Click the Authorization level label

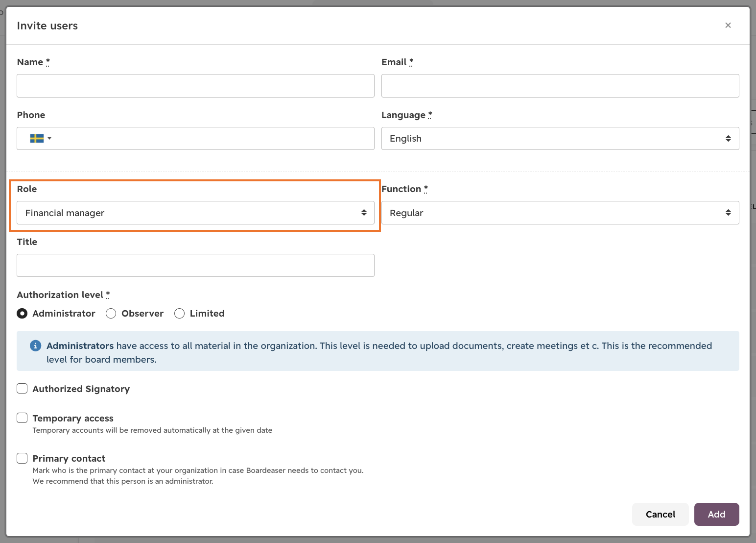click(63, 295)
